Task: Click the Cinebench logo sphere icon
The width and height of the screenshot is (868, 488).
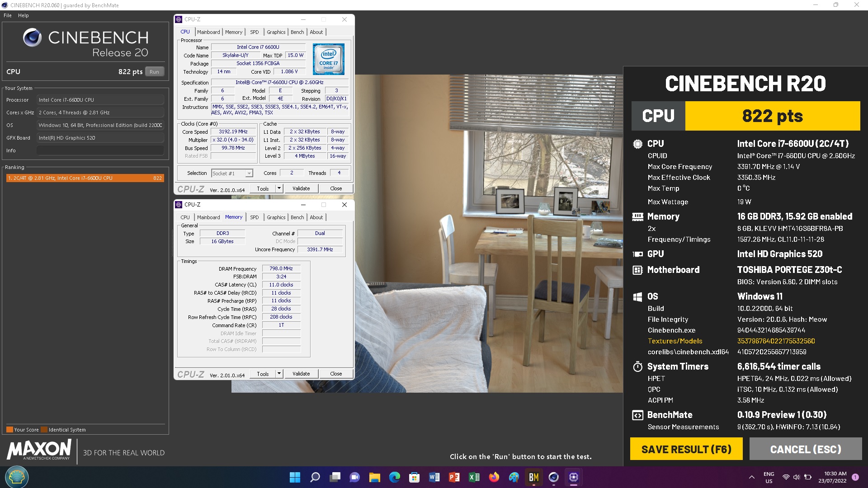Action: [x=32, y=38]
